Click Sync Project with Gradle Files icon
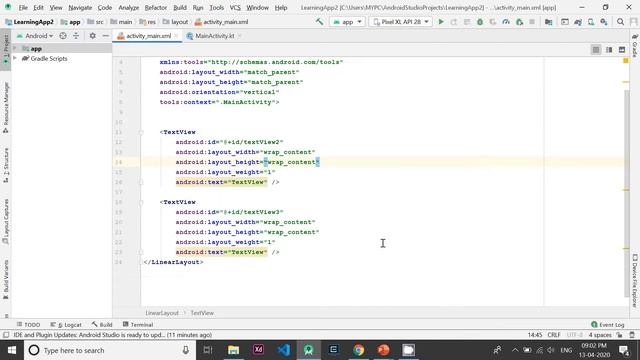This screenshot has width=640, height=360. click(x=578, y=22)
